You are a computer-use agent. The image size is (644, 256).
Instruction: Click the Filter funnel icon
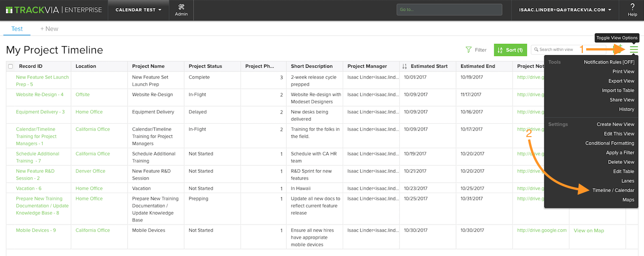(x=469, y=50)
